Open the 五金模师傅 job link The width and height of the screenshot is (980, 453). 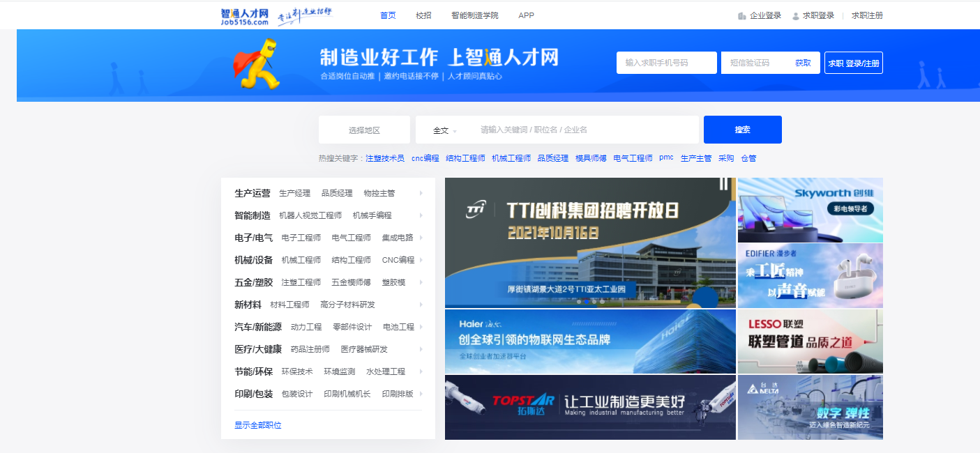pos(352,282)
